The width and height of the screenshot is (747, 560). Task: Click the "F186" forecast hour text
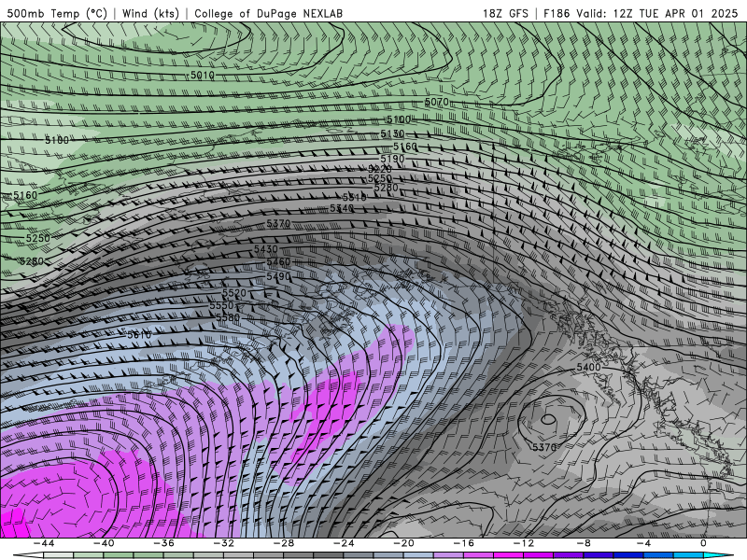(557, 13)
